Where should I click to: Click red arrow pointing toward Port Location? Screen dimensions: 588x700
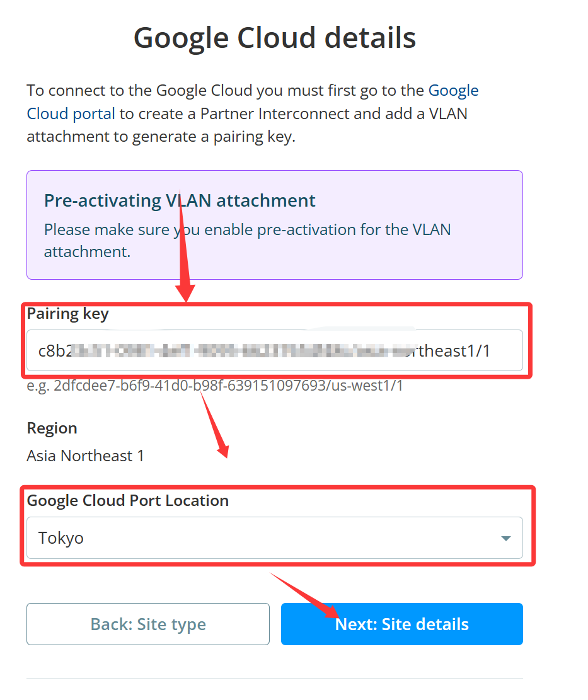point(215,425)
